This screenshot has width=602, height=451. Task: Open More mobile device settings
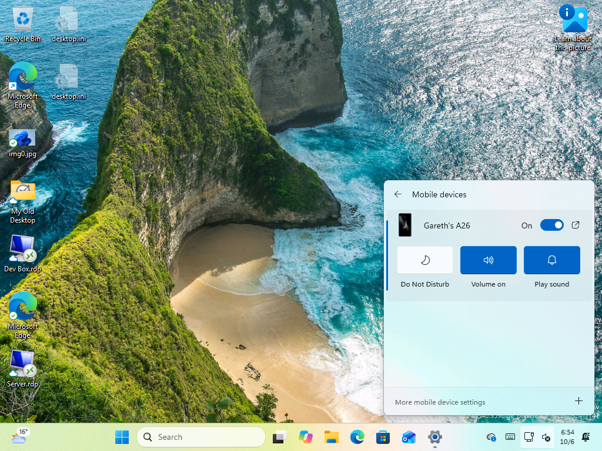pos(440,402)
